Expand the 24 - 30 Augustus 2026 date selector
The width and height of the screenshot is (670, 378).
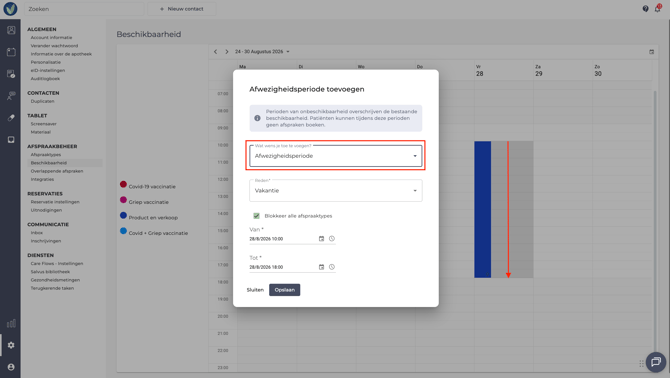262,52
